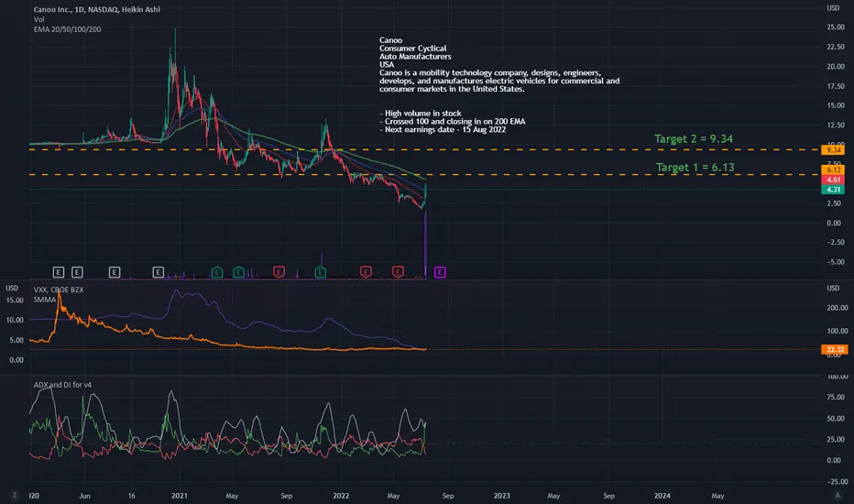The image size is (854, 504).
Task: Click the USD currency label on main price axis
Action: 833,8
